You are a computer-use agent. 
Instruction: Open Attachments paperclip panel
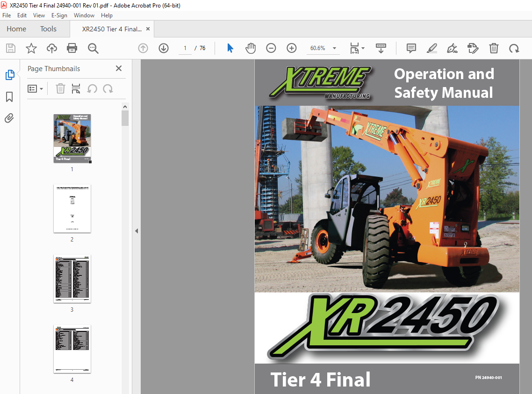click(9, 118)
